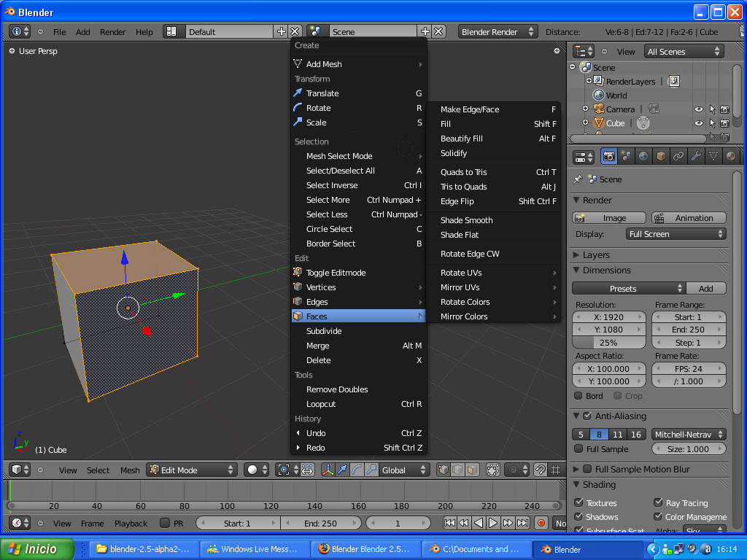
Task: Choose Shade Smooth menu entry
Action: point(493,220)
